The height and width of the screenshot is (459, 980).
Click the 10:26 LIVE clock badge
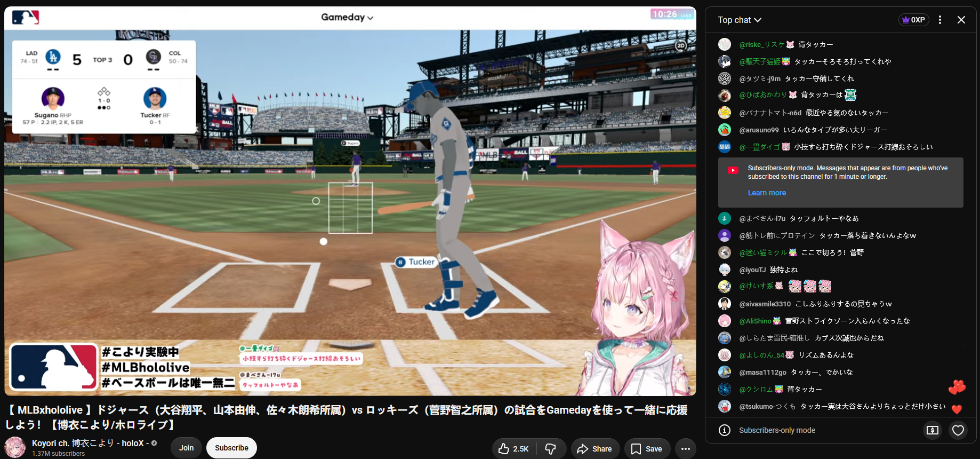tap(672, 14)
